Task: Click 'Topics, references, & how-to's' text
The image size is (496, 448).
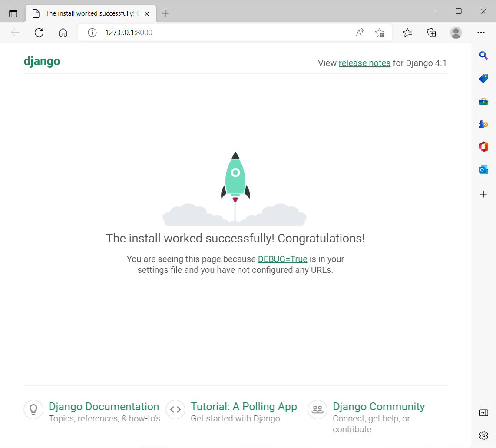Action: click(104, 418)
